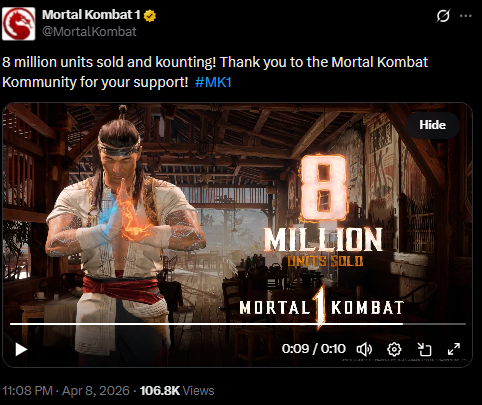Play the video
The width and height of the screenshot is (482, 405).
[21, 350]
